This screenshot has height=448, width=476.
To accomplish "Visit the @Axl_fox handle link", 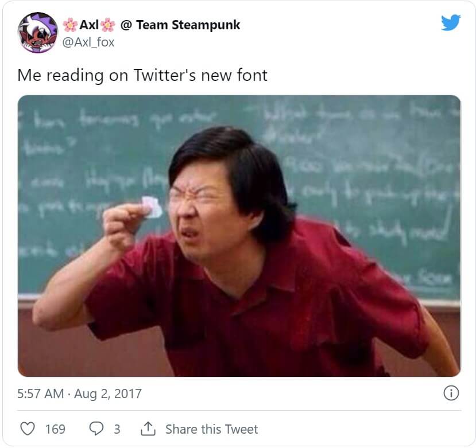I will tap(88, 42).
